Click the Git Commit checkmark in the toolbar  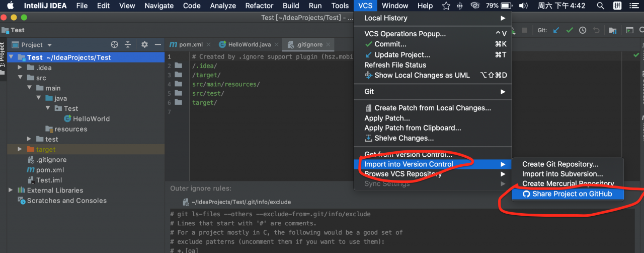(569, 30)
